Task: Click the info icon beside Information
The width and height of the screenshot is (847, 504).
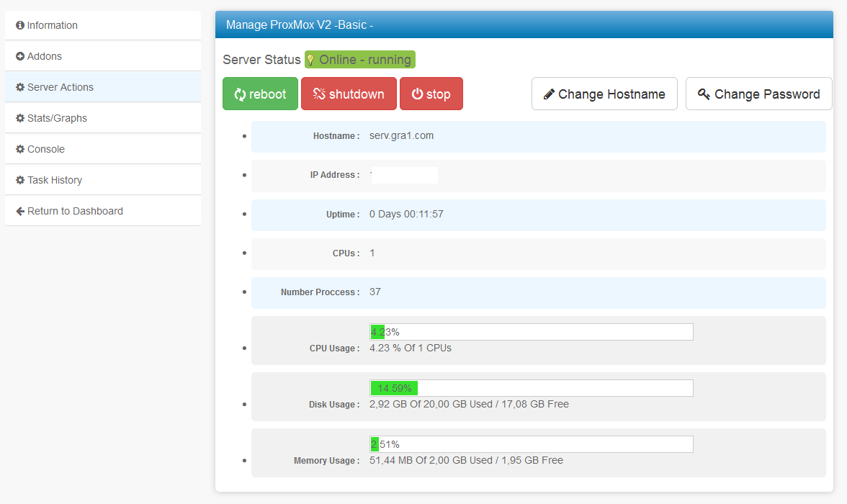Action: 20,25
